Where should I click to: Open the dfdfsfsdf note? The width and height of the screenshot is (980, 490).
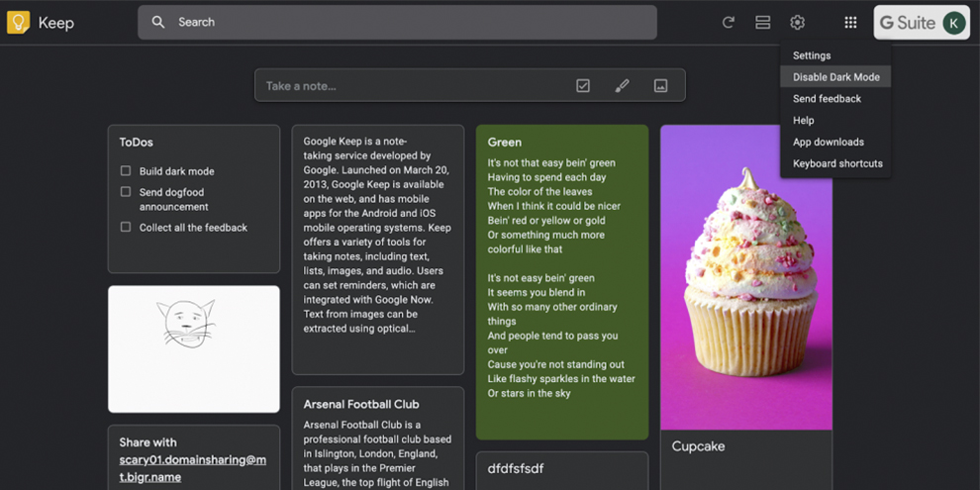tap(562, 470)
